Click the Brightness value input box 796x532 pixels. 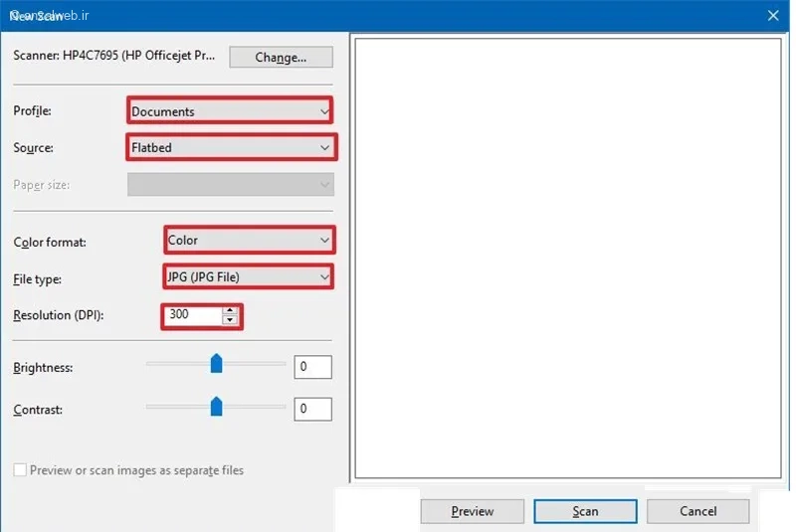[x=312, y=367]
